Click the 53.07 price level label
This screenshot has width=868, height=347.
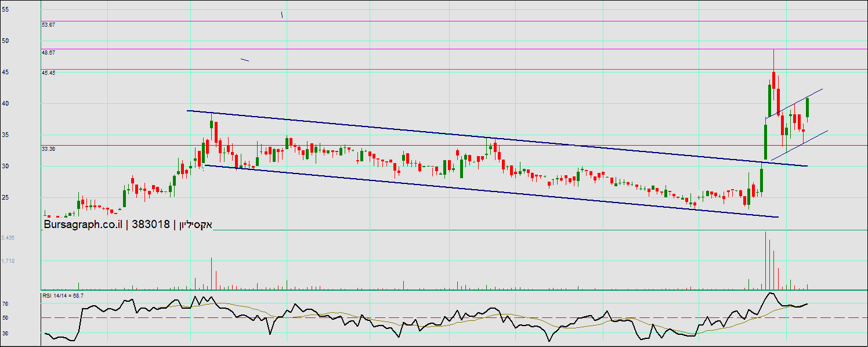[x=48, y=25]
